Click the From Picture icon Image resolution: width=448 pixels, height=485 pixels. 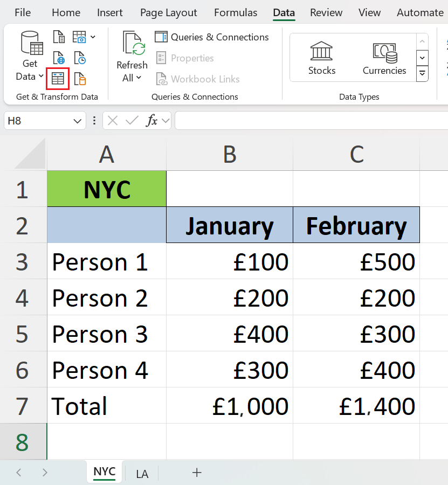pos(79,37)
